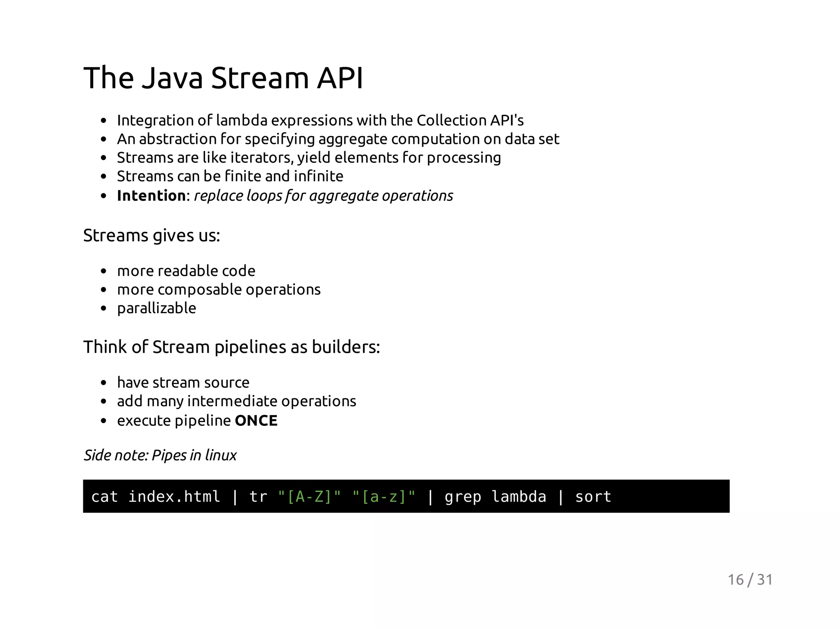Click the 'more readable code' bullet
This screenshot has height=630, width=840.
pyautogui.click(x=186, y=271)
